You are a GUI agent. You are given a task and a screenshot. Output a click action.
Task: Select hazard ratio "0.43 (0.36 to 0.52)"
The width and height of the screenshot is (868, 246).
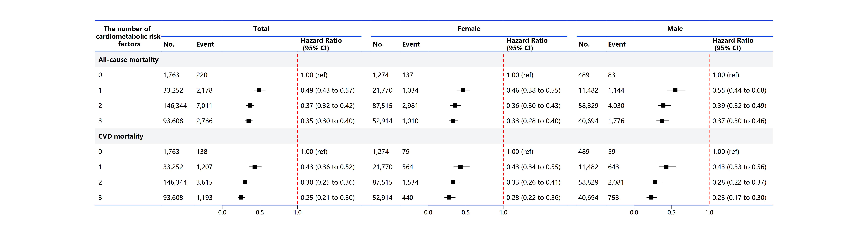pyautogui.click(x=327, y=167)
